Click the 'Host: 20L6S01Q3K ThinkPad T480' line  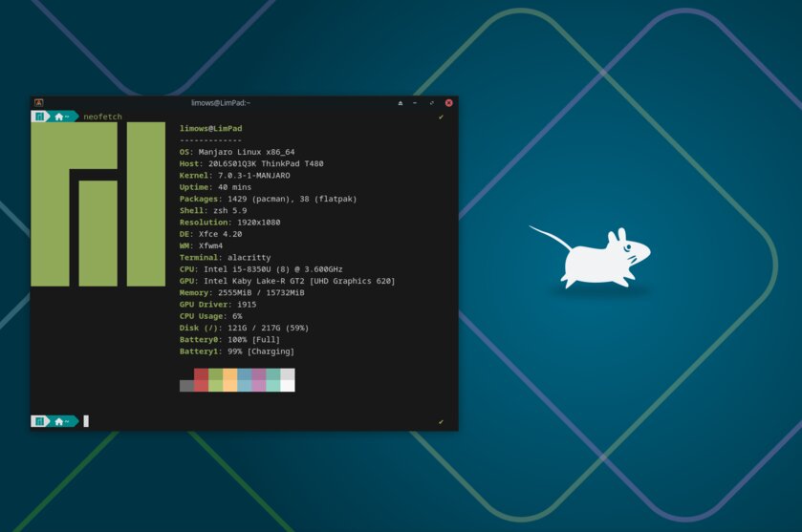251,163
